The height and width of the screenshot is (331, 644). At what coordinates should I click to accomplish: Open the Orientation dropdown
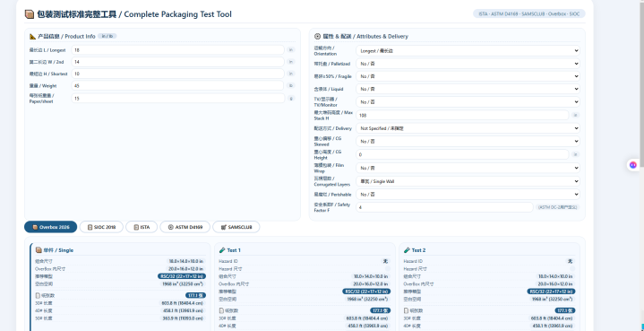point(468,51)
